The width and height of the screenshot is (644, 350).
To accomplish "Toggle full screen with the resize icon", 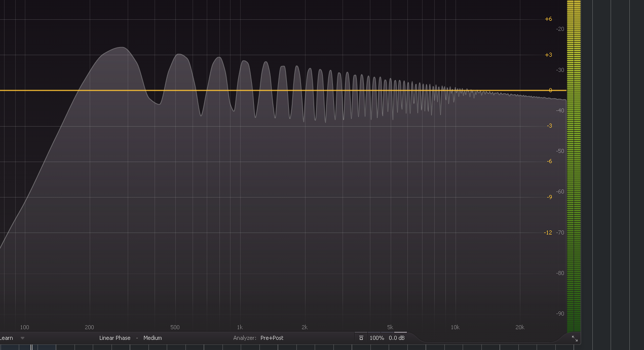I will [575, 338].
